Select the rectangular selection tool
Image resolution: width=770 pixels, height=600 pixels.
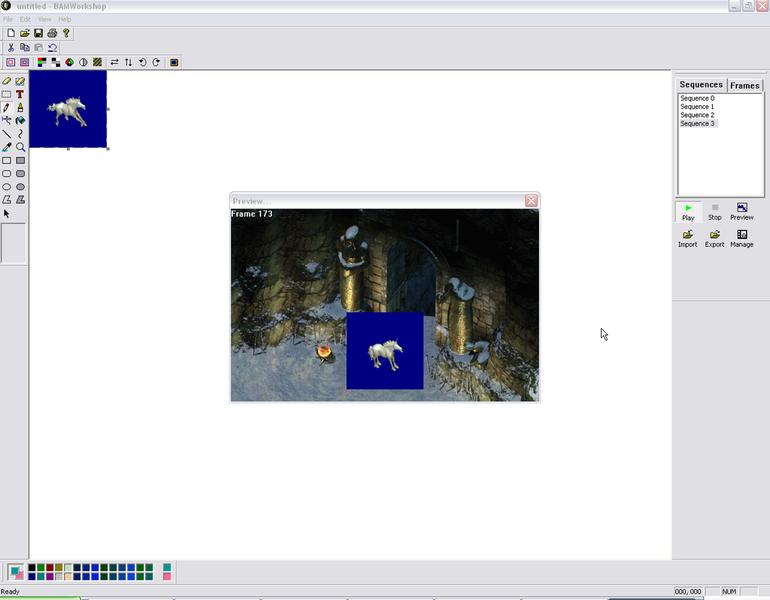click(7, 94)
